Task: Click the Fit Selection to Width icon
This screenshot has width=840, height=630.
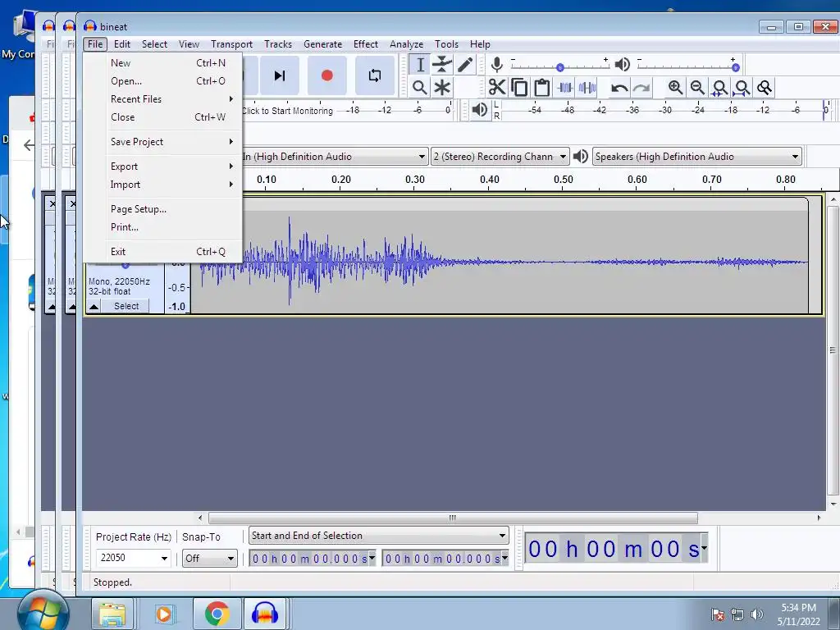Action: point(719,87)
